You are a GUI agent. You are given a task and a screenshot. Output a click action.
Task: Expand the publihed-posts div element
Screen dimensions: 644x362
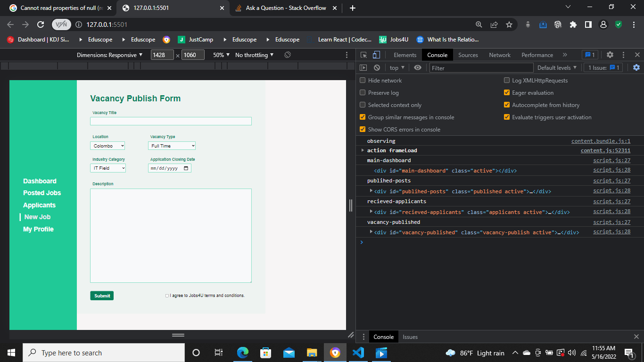coord(372,191)
